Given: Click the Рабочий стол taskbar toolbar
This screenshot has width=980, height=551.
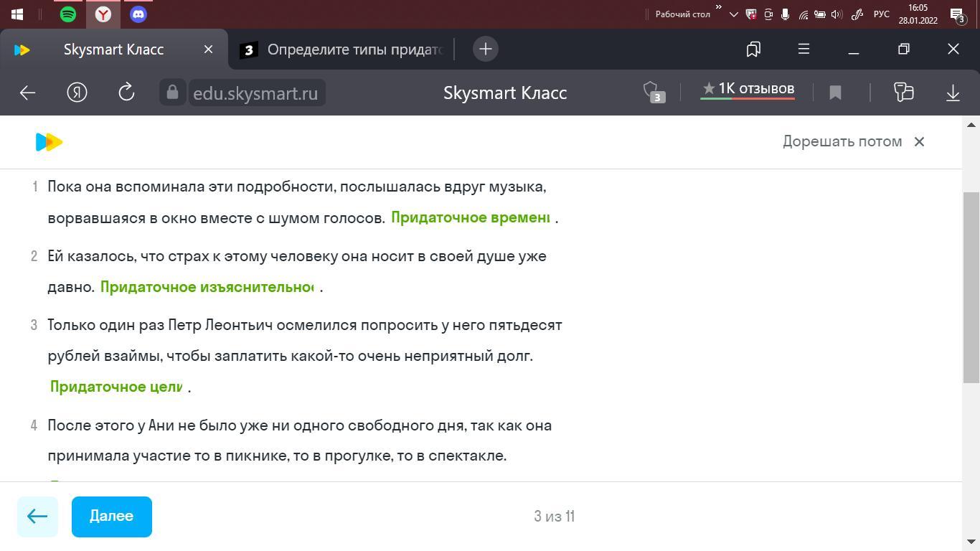Looking at the screenshot, I should [x=682, y=14].
